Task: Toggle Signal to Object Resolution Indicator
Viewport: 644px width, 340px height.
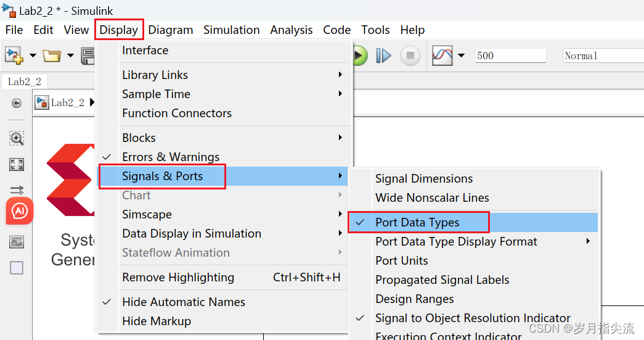Action: click(475, 318)
